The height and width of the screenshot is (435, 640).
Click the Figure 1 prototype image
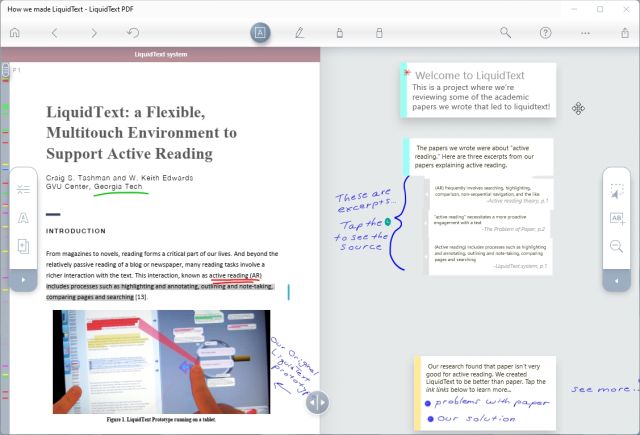(161, 362)
